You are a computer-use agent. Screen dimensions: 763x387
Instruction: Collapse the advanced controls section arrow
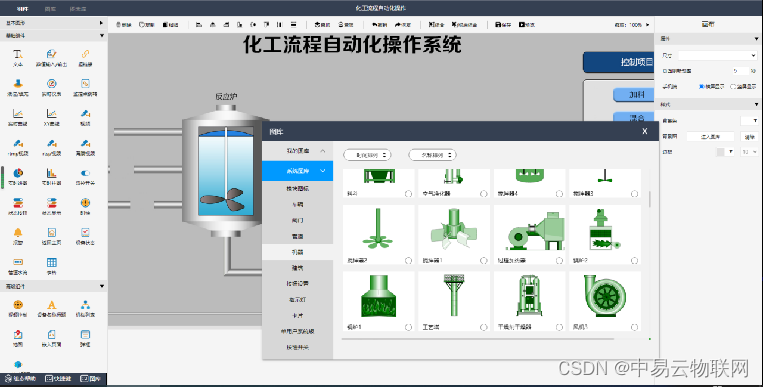(101, 286)
